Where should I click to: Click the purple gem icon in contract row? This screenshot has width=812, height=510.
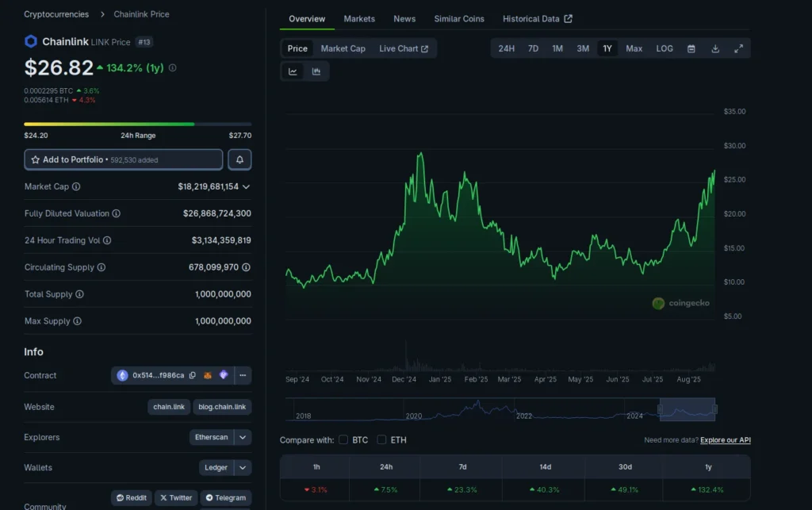coord(224,375)
